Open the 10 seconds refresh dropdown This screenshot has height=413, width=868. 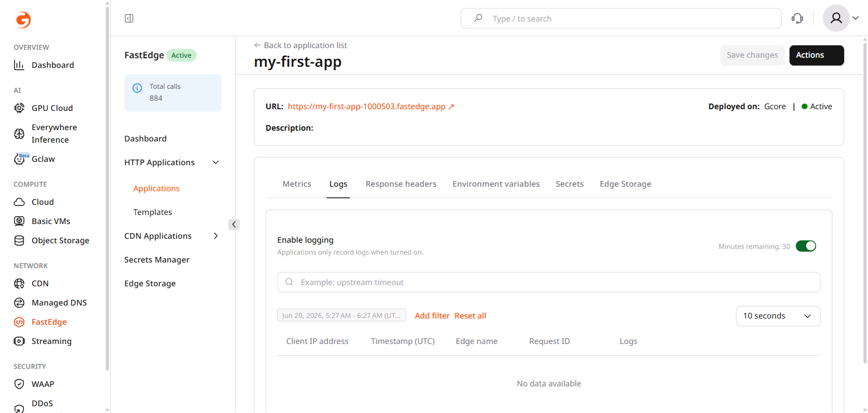778,316
